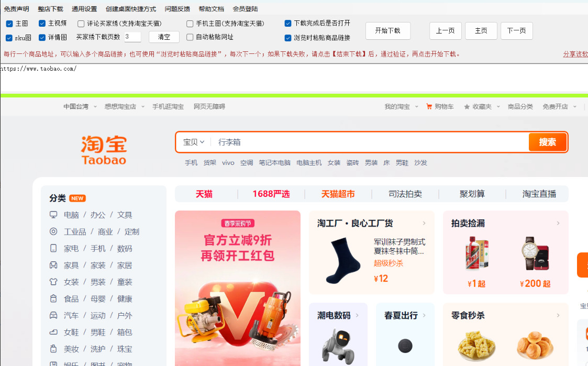Viewport: 588px width, 366px height.
Task: Switch to the 聚划算 tab
Action: [x=472, y=194]
